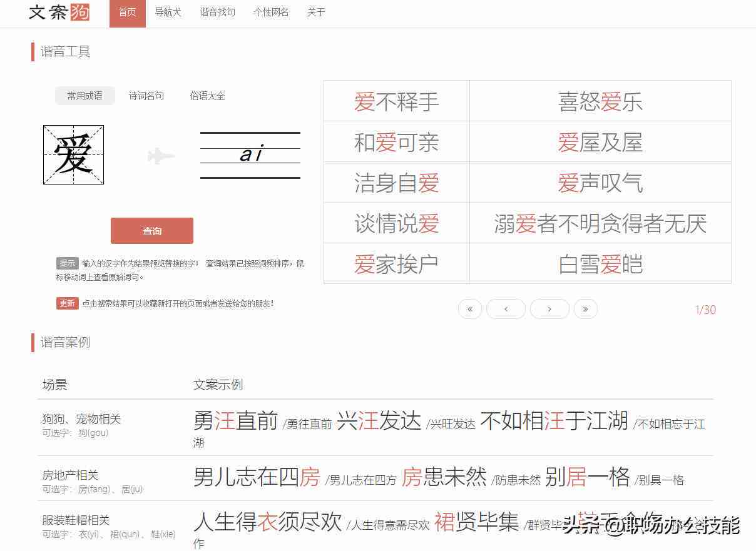Click the example 人生得衣须尽欢
The width and height of the screenshot is (756, 551).
[268, 522]
